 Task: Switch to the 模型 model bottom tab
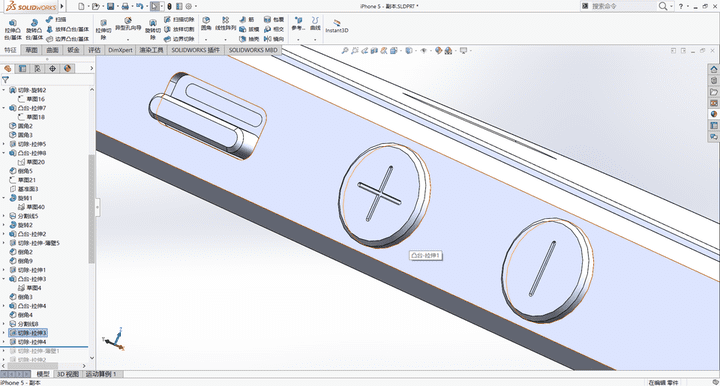pos(42,374)
